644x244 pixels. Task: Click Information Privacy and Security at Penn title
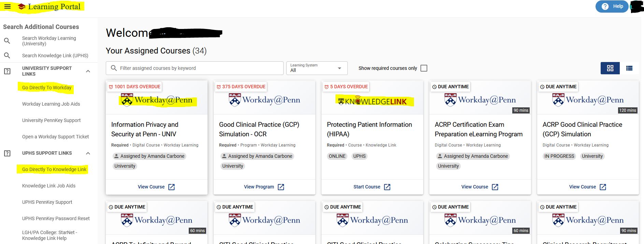pos(145,129)
